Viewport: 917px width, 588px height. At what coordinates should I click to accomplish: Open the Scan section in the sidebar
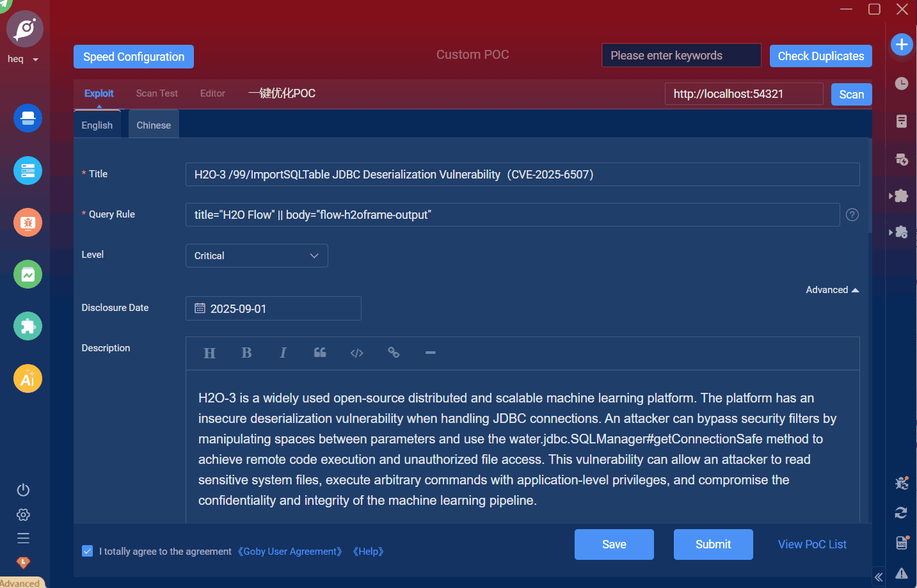pos(28,118)
